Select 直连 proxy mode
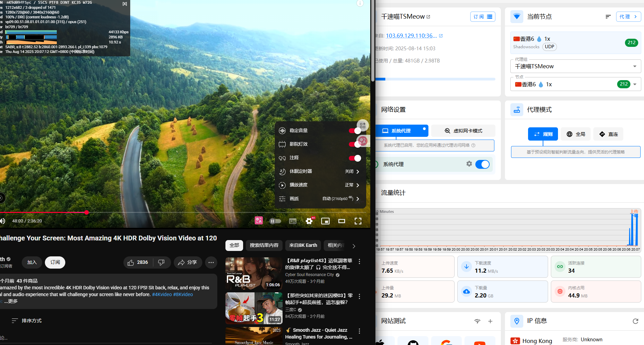 click(x=609, y=134)
